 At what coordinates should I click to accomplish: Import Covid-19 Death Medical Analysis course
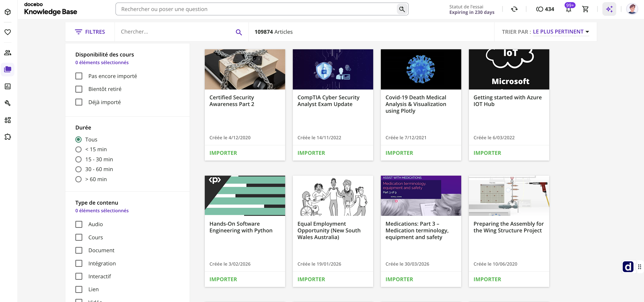tap(399, 153)
